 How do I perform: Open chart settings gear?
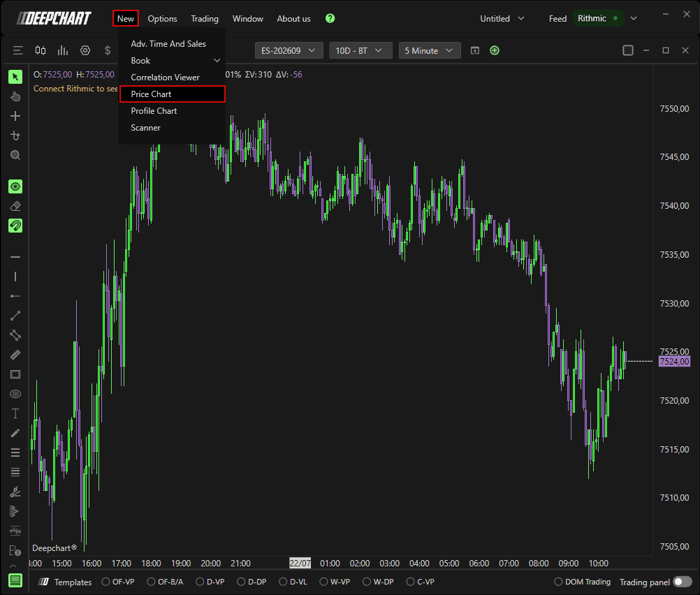pos(85,50)
